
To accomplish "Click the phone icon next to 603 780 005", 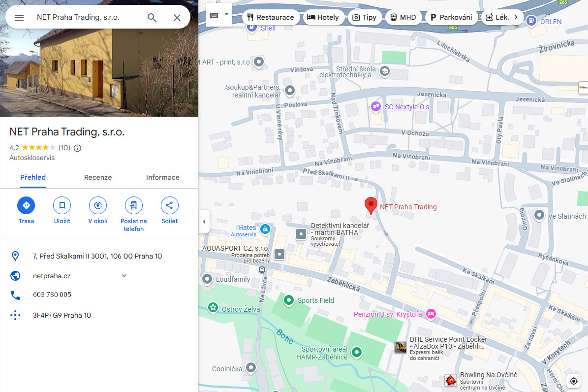I will coord(15,295).
